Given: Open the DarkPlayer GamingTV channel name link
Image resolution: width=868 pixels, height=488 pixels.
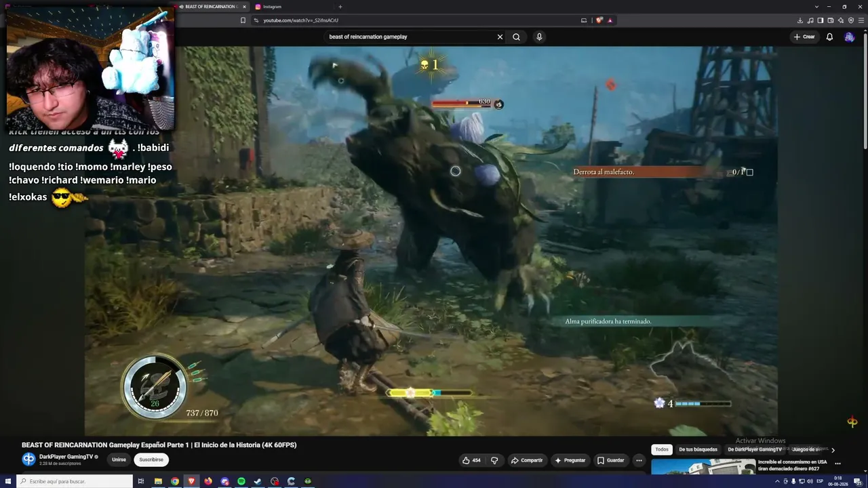Looking at the screenshot, I should 66,457.
